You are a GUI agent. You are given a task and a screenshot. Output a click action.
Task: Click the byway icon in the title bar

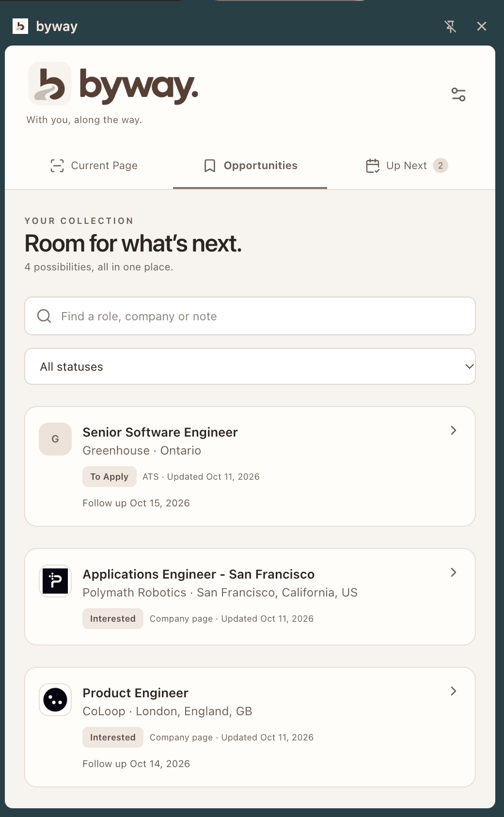[20, 26]
